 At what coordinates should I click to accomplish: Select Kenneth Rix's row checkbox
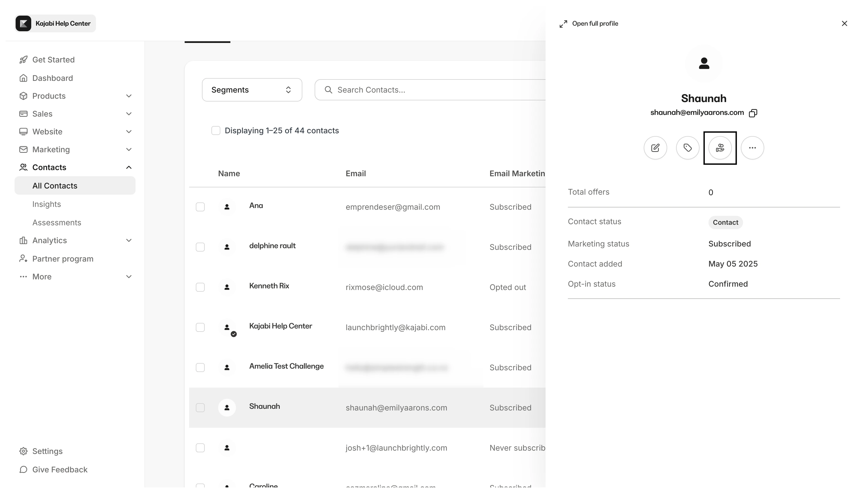click(200, 287)
